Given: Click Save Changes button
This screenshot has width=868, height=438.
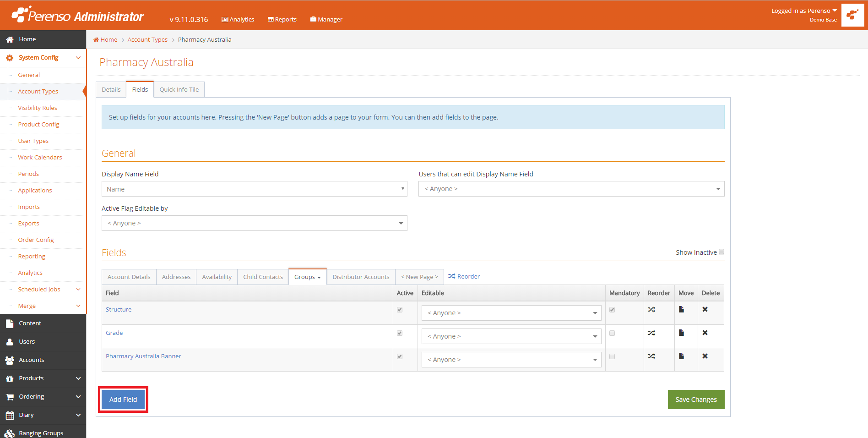Looking at the screenshot, I should click(696, 400).
